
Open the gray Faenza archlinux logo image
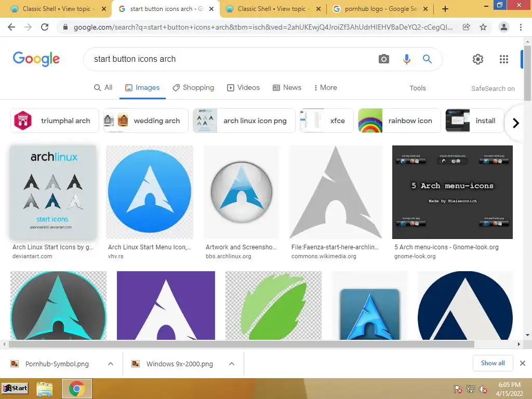tap(336, 192)
